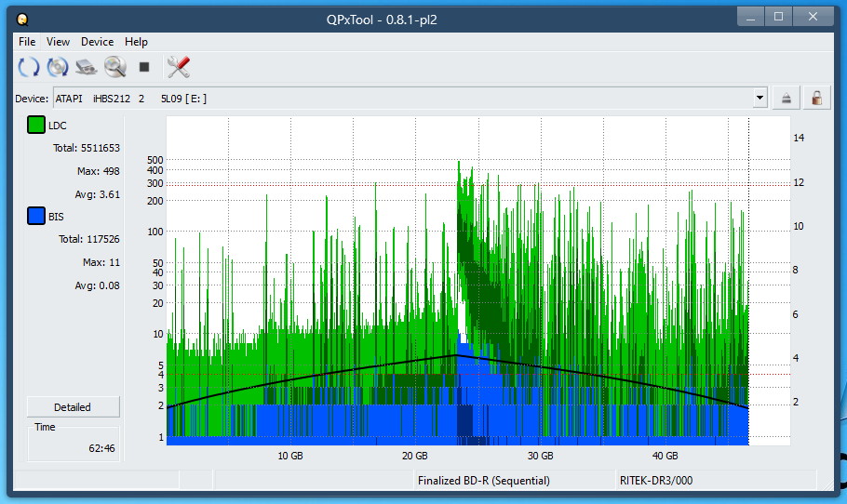
Task: Maximize the QPxTool window
Action: pos(779,17)
